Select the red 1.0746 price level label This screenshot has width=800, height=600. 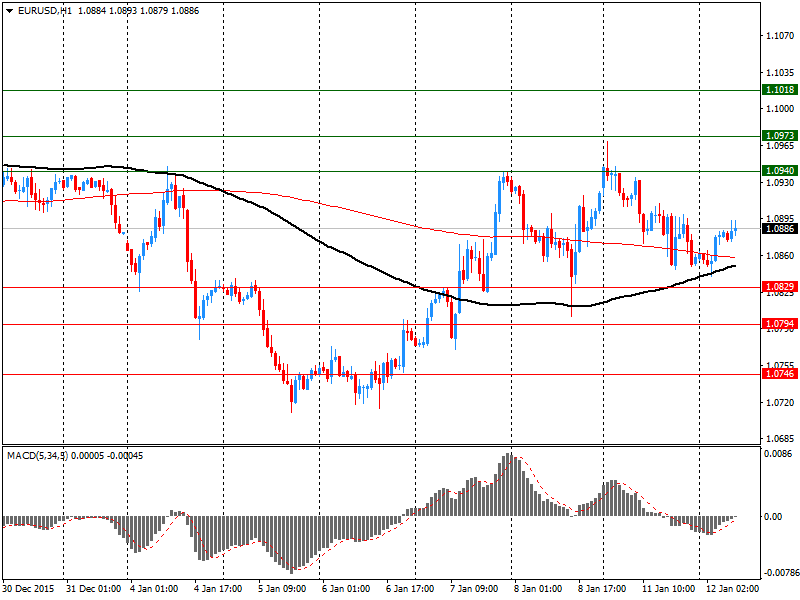779,374
